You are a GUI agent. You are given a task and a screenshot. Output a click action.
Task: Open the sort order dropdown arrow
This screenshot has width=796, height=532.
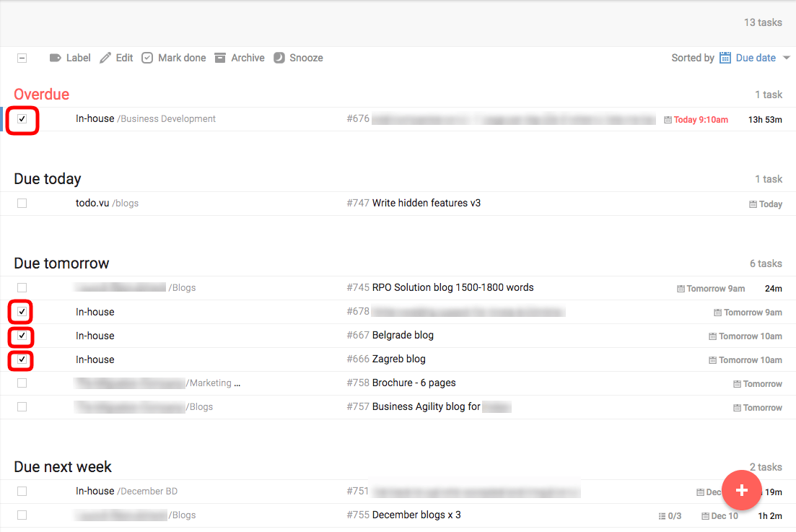[786, 58]
